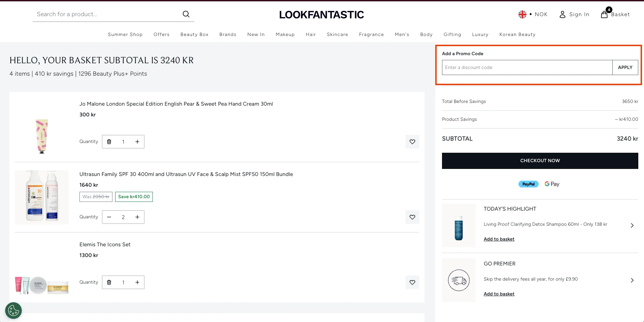Add Ultrasun bundle to wishlist with heart
The width and height of the screenshot is (644, 322).
(x=412, y=217)
